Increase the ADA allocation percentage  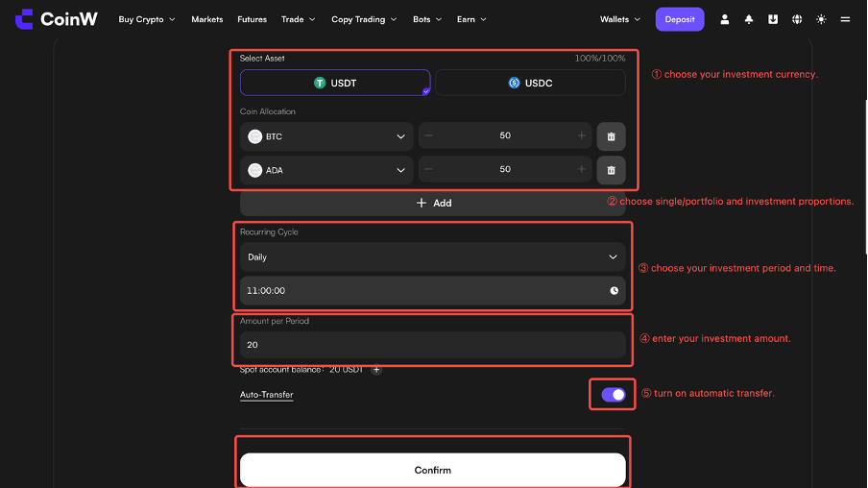coord(581,169)
